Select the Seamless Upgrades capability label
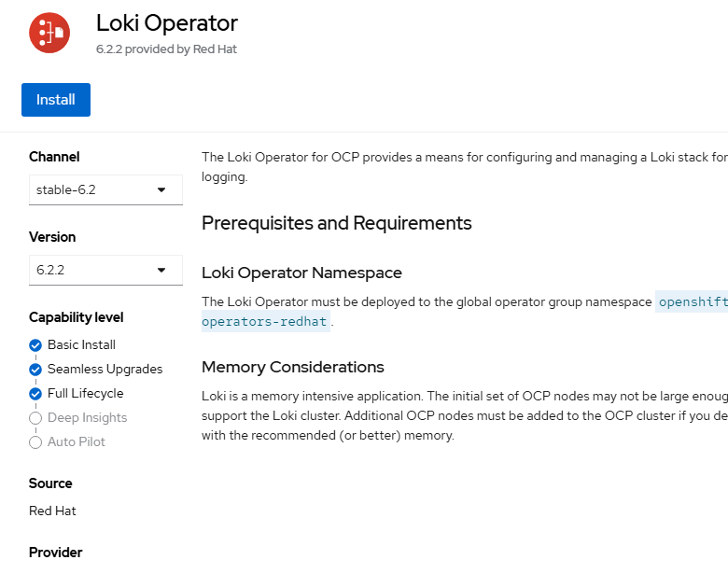The image size is (728, 574). click(105, 369)
